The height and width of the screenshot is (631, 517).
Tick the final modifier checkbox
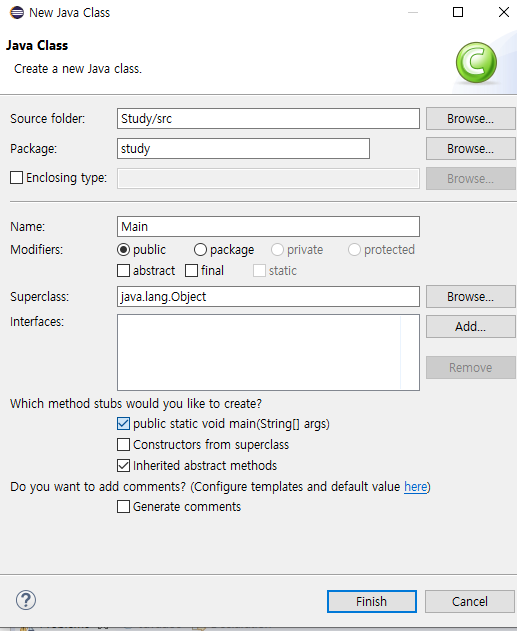click(x=192, y=270)
